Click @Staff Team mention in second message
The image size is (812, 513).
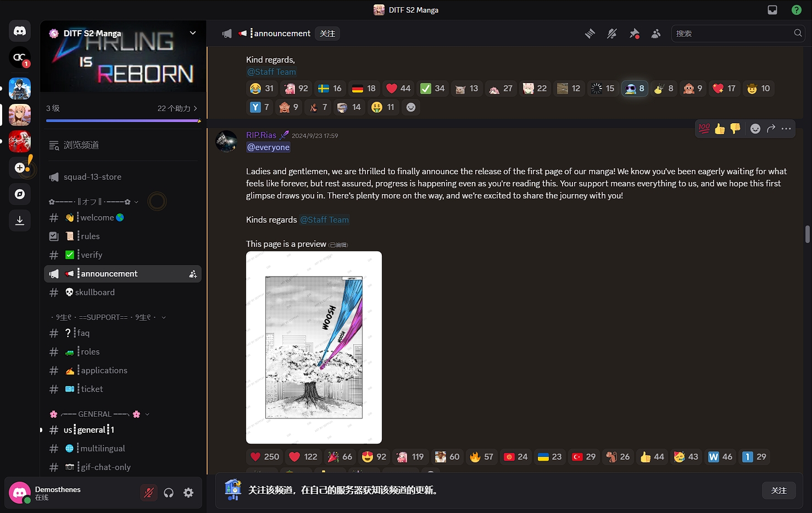point(324,220)
